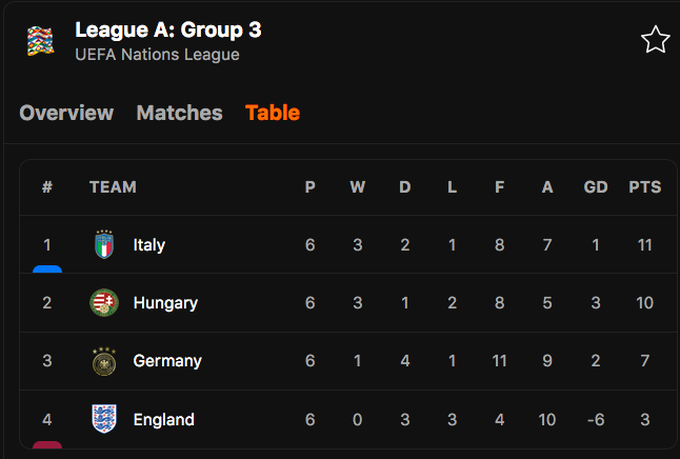Click the Hungary team crest

(104, 303)
